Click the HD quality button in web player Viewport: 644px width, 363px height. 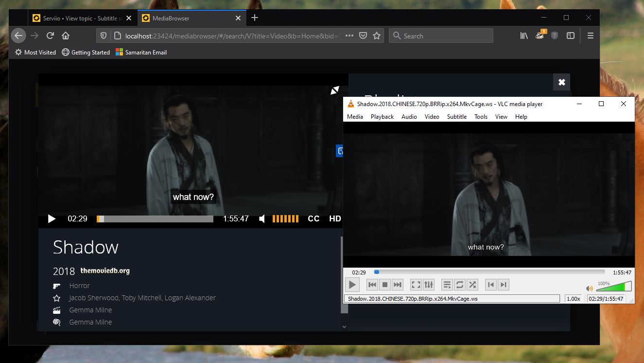[335, 219]
